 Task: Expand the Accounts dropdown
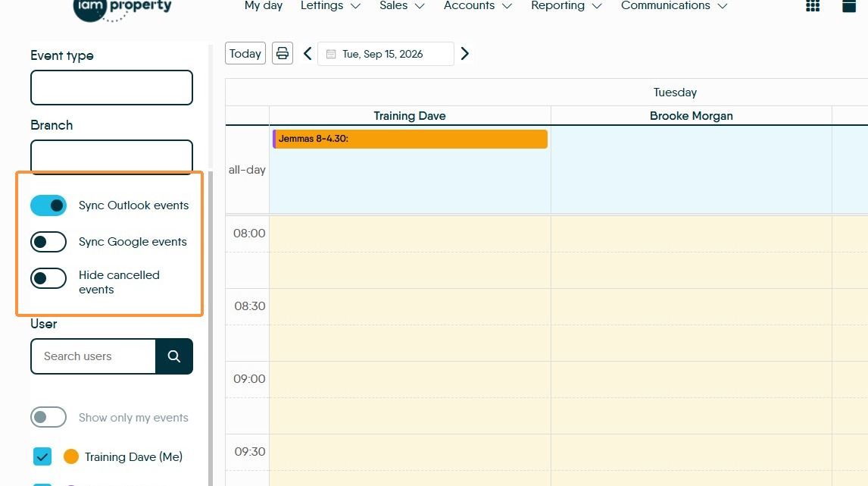click(x=478, y=6)
